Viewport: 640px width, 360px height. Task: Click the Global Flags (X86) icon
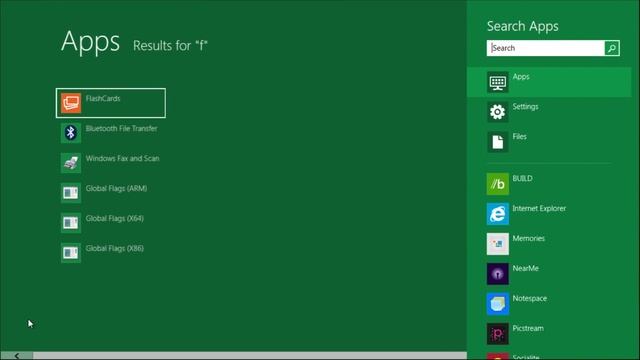coord(71,253)
